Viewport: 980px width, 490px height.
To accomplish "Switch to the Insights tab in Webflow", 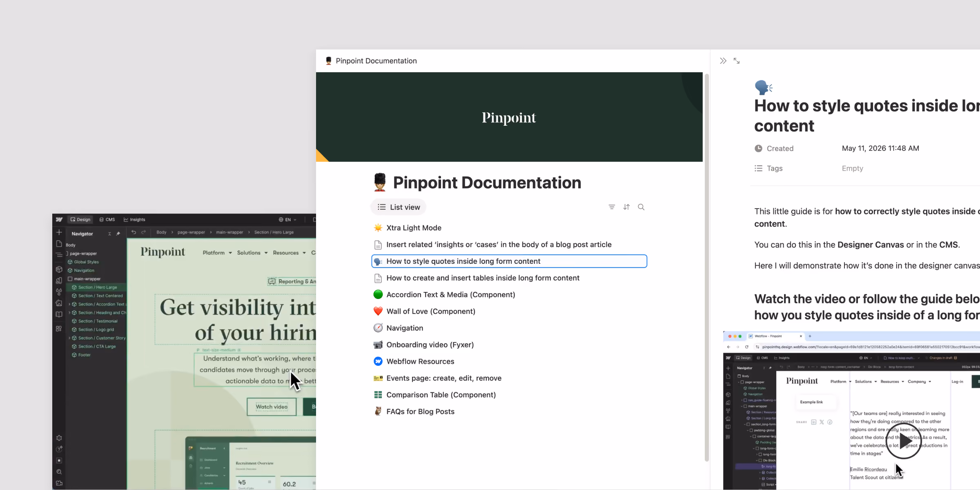I will (x=135, y=220).
